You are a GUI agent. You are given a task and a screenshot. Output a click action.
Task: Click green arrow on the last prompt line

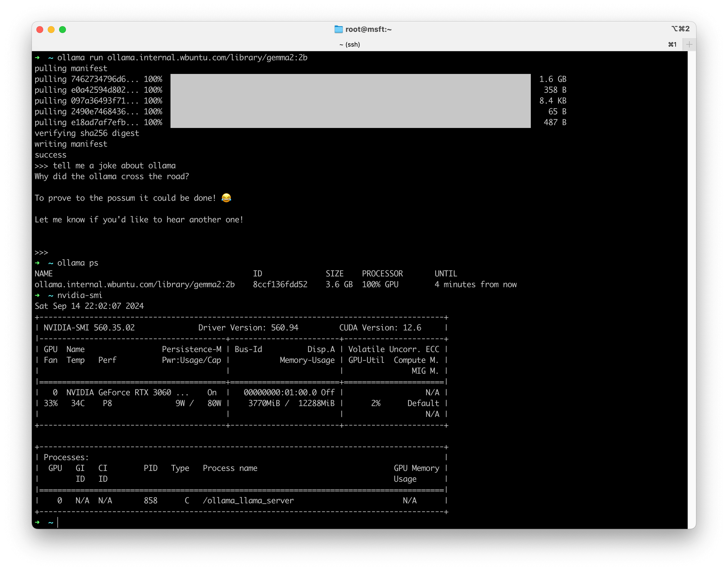click(38, 522)
